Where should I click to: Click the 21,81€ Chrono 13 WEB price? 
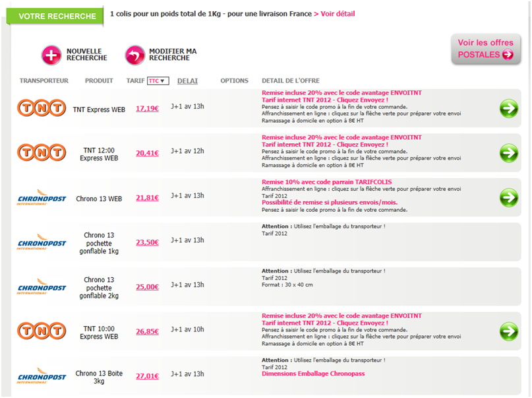click(147, 197)
